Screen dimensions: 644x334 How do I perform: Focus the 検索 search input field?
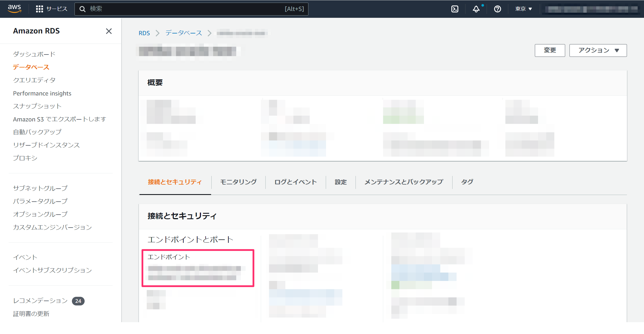(x=185, y=9)
